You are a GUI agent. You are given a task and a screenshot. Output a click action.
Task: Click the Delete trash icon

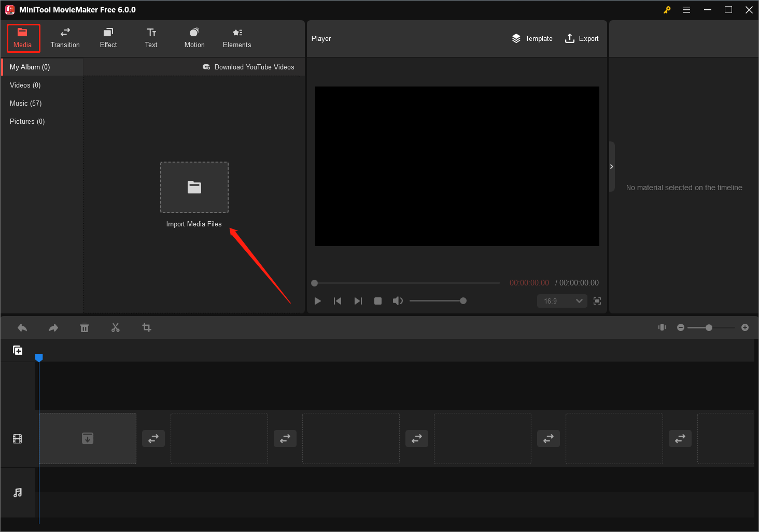point(85,328)
